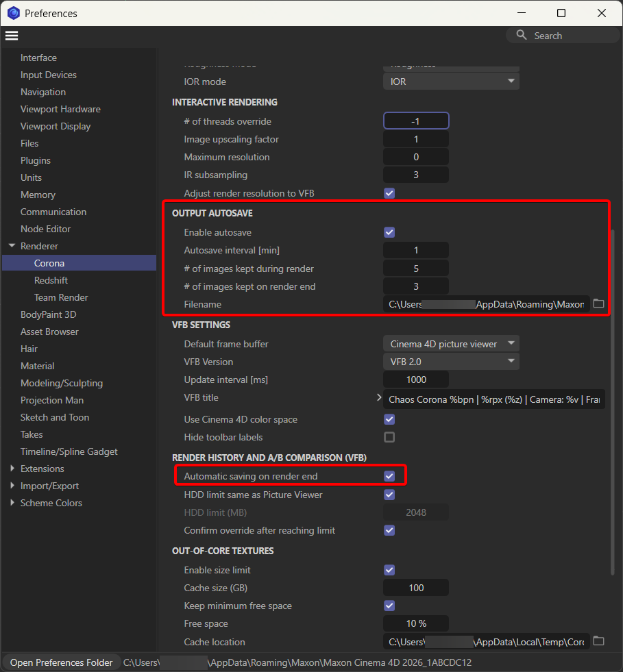The width and height of the screenshot is (623, 672).
Task: Select Redshift renderer settings
Action: 51,280
